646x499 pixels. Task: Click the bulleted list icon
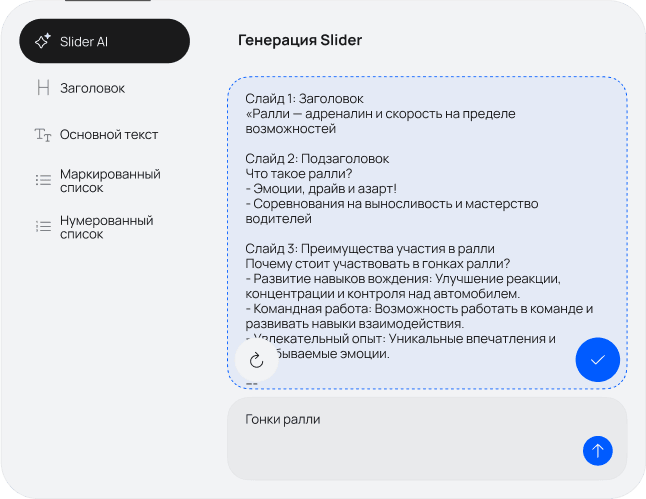[43, 180]
